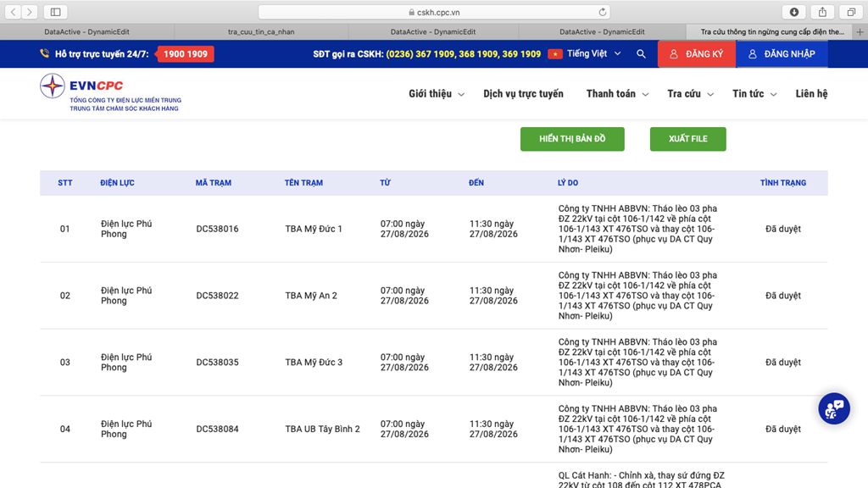This screenshot has height=488, width=868.
Task: Reload the page via refresh icon
Action: (603, 12)
